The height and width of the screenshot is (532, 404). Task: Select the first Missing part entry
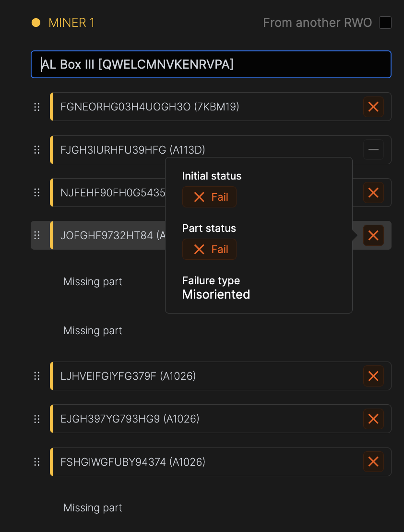[x=93, y=281]
